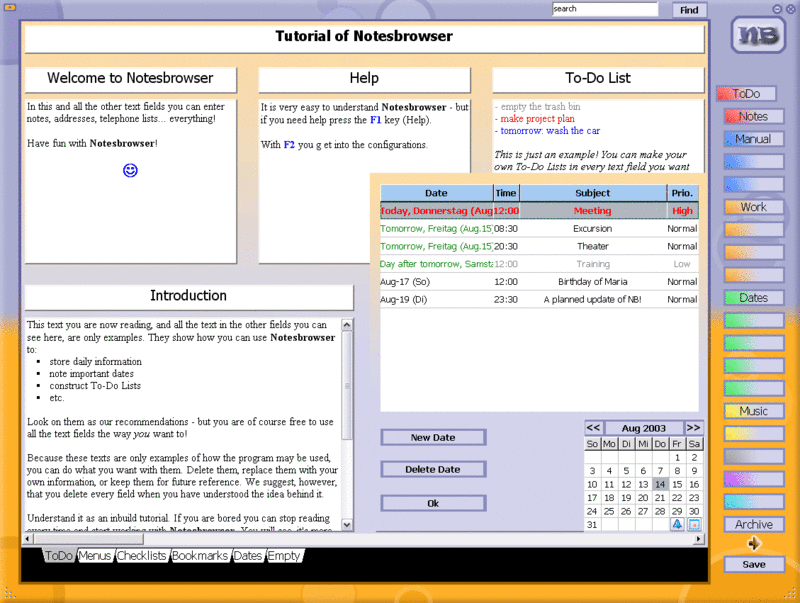The height and width of the screenshot is (603, 800).
Task: Sort by the Prio. column header
Action: [x=682, y=193]
